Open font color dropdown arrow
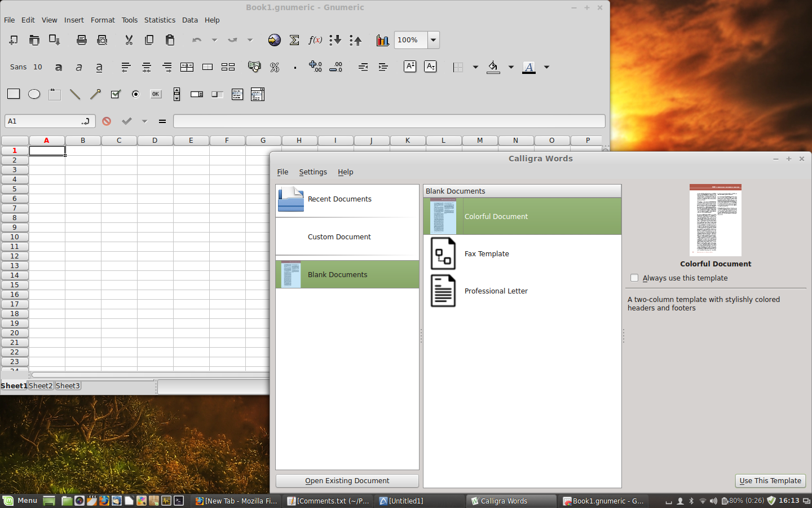The height and width of the screenshot is (508, 812). (546, 67)
